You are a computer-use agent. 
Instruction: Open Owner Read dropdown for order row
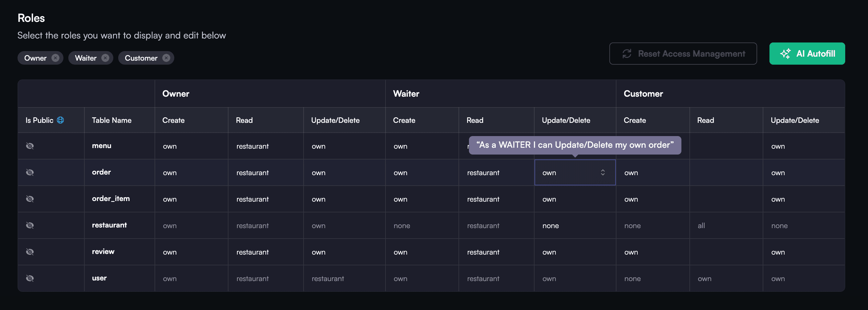266,172
